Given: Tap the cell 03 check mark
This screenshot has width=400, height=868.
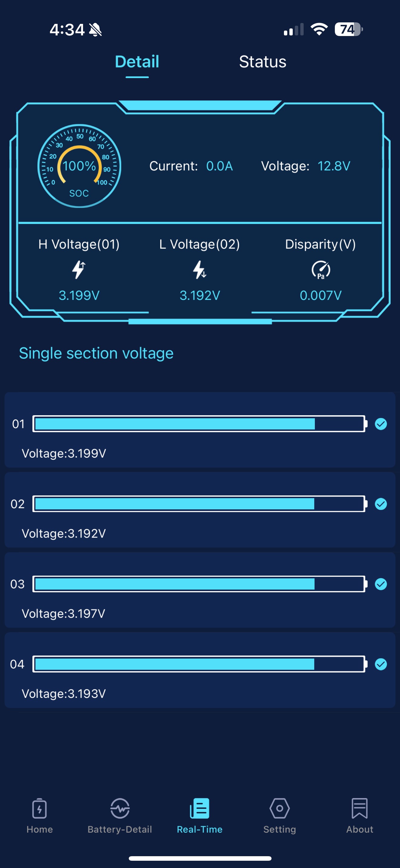Looking at the screenshot, I should 381,584.
